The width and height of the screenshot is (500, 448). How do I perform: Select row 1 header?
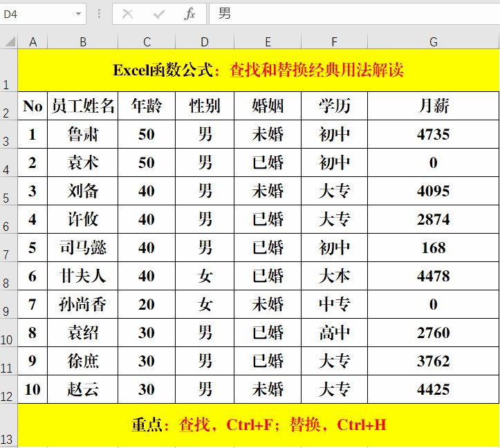pyautogui.click(x=8, y=70)
